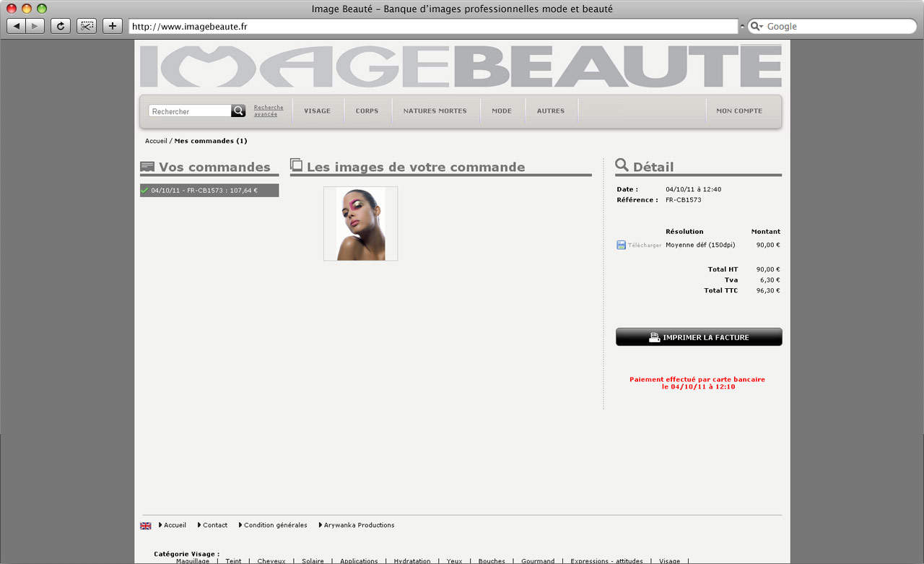Click the Tva amount 6,30 €
This screenshot has width=924, height=564.
click(x=770, y=280)
